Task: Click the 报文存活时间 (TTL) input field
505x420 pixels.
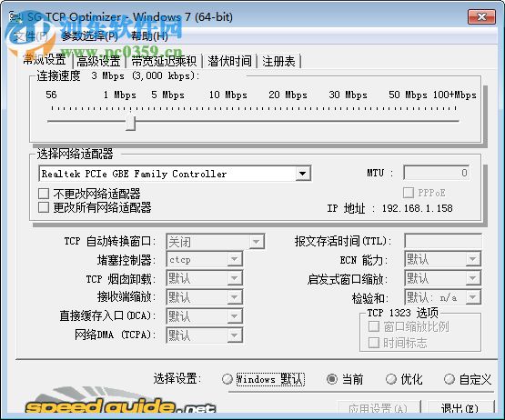Action: pyautogui.click(x=443, y=241)
